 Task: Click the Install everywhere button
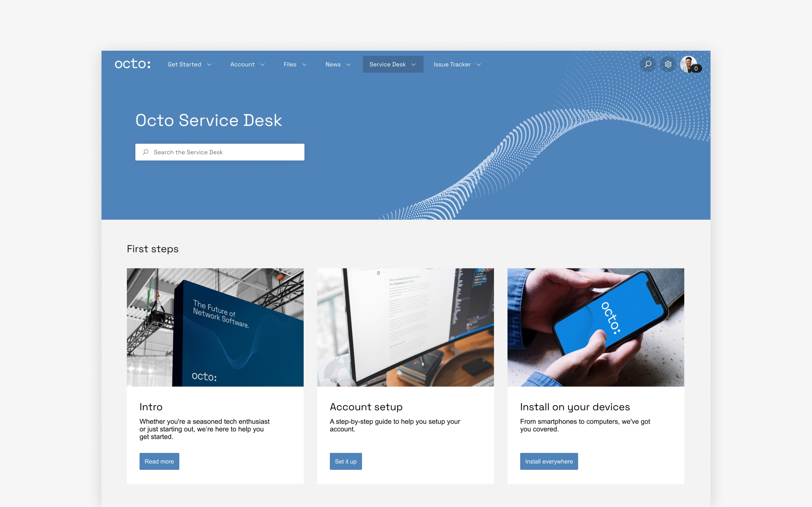click(548, 461)
